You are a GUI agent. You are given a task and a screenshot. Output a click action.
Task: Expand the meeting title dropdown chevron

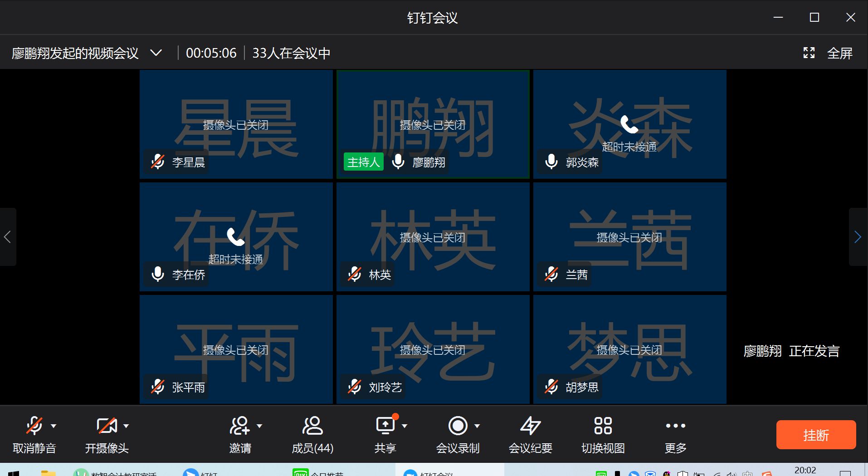(x=156, y=53)
